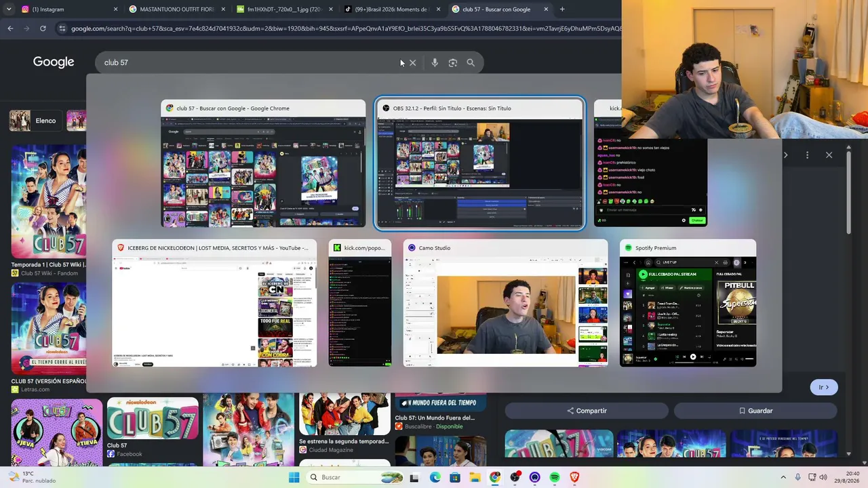The height and width of the screenshot is (488, 868).
Task: Click Compartir button in image panel
Action: 587,411
